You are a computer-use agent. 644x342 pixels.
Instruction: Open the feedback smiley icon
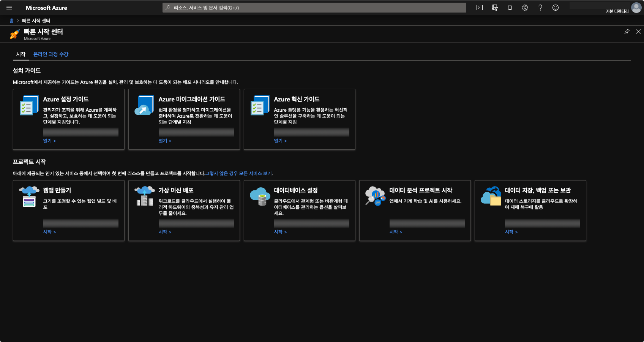click(556, 8)
